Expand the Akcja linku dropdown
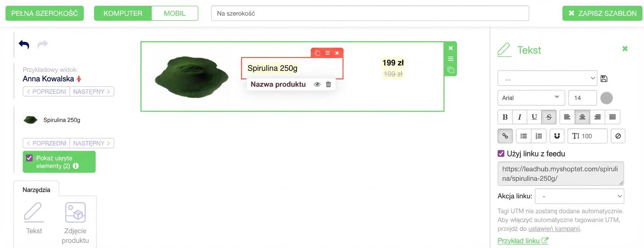 pyautogui.click(x=579, y=196)
